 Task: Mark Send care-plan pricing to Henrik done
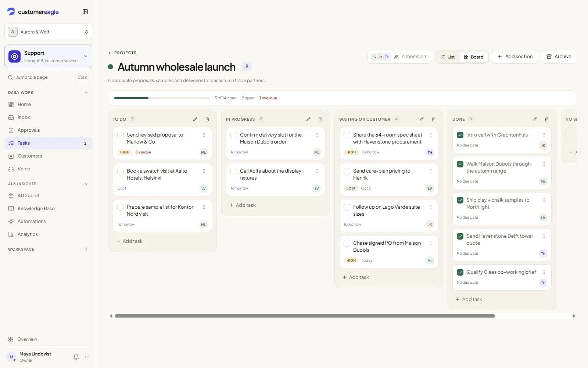pyautogui.click(x=347, y=171)
